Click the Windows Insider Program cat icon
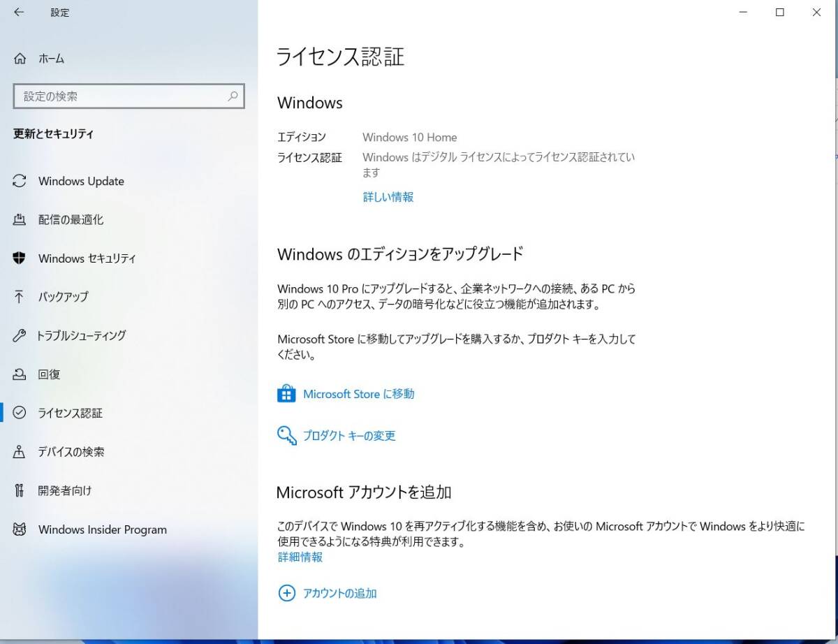 point(20,529)
